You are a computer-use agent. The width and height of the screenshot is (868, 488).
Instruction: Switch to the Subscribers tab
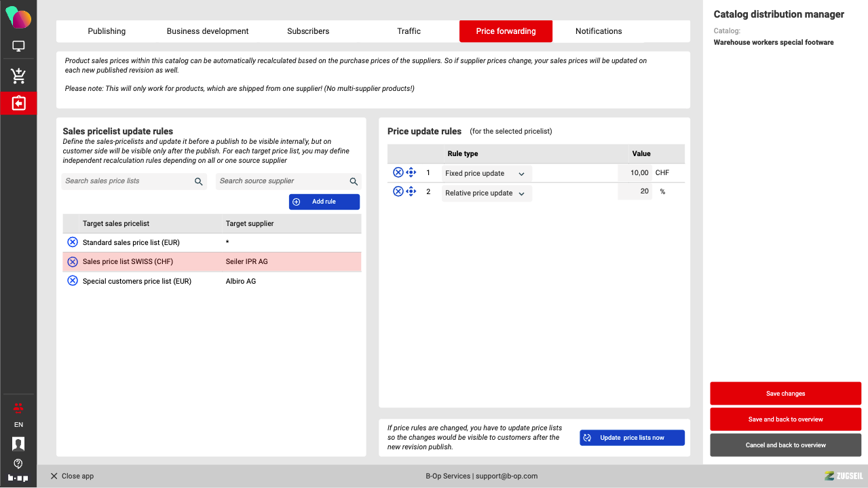point(308,31)
